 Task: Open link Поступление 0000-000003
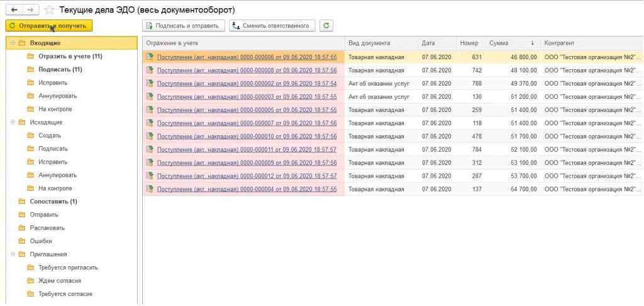coord(247,97)
